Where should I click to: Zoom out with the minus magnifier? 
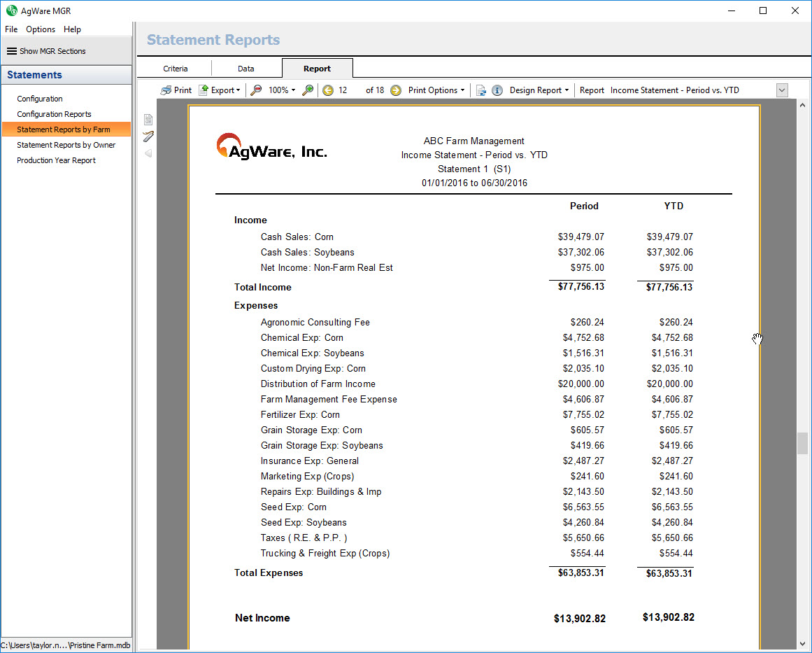(257, 90)
